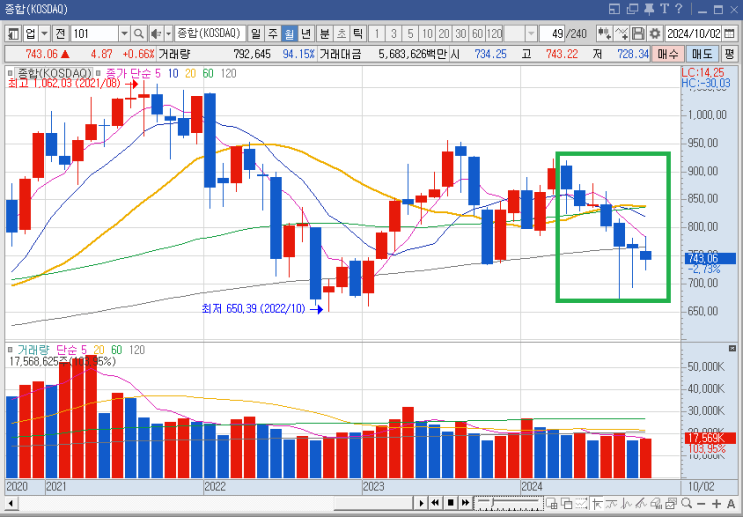
Task: Open help question mark in title bar
Action: tap(679, 9)
